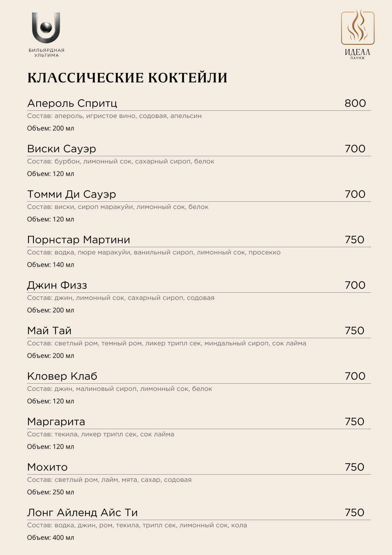
Task: Click the Идеал Лаунж text under logo
Action: [358, 54]
